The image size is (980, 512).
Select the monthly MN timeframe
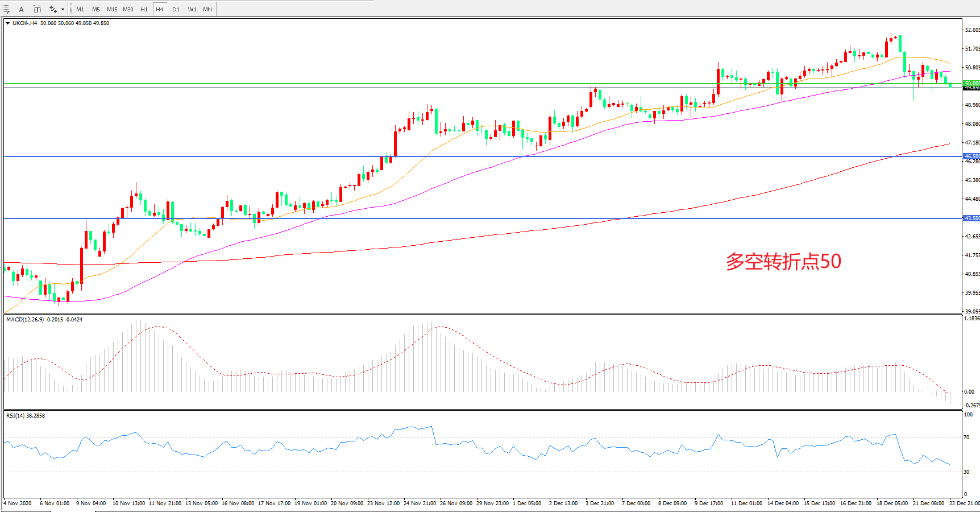tap(207, 9)
